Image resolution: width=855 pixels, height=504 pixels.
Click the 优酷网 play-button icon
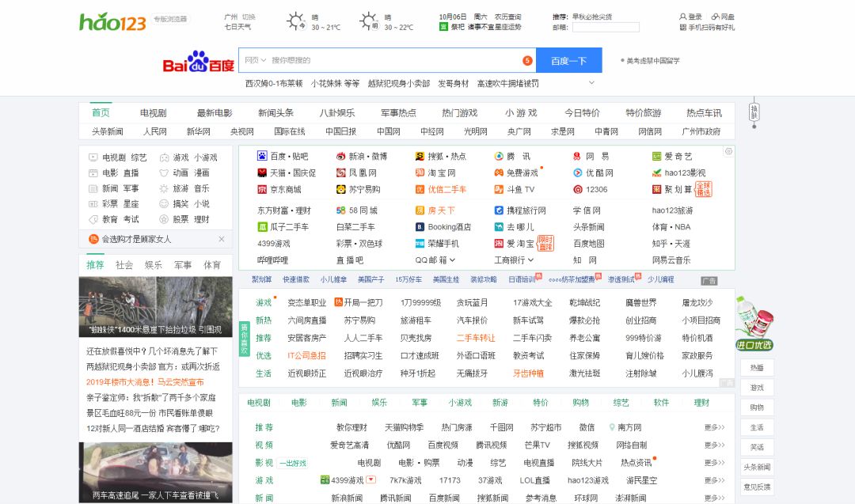[578, 172]
